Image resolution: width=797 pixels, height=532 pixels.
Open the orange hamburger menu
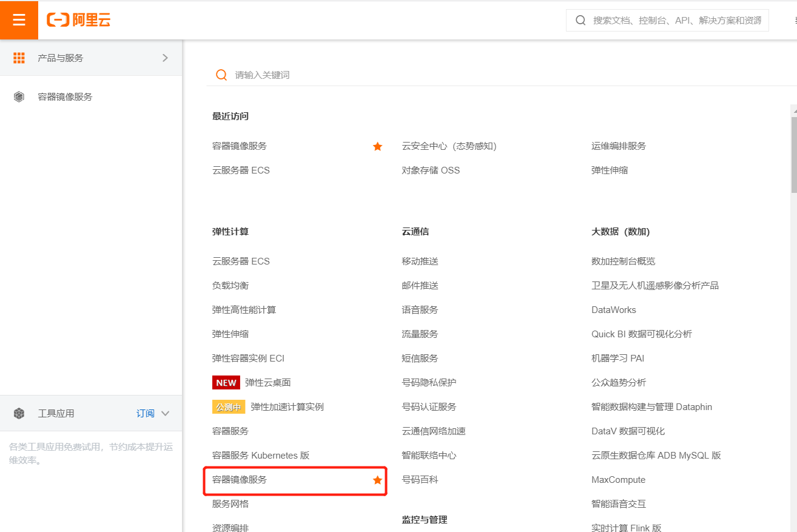point(19,20)
